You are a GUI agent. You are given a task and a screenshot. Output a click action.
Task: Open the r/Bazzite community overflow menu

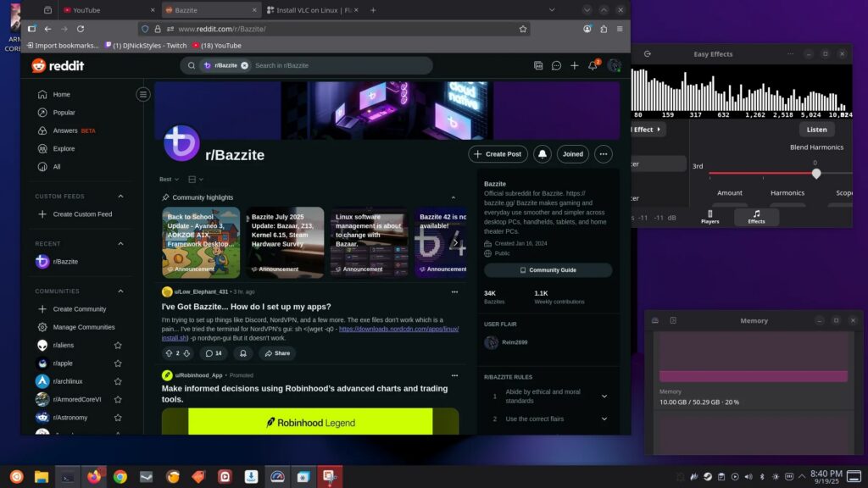coord(604,154)
